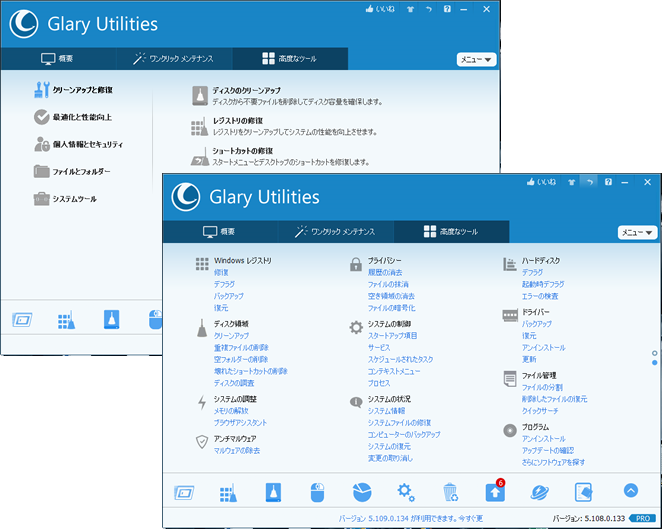Open the disk analysis pie chart icon
The image size is (662, 529).
coord(362,492)
